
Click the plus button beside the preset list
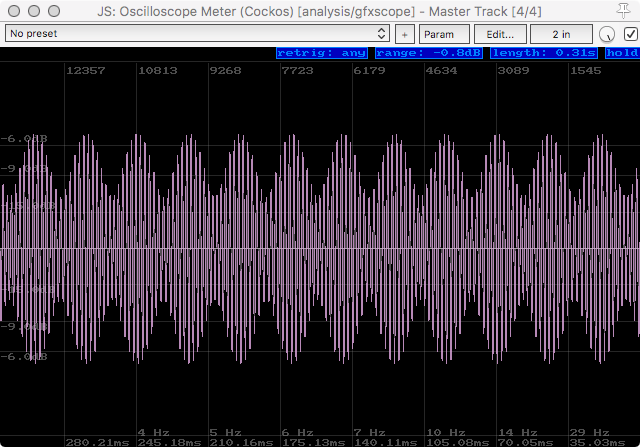point(405,33)
